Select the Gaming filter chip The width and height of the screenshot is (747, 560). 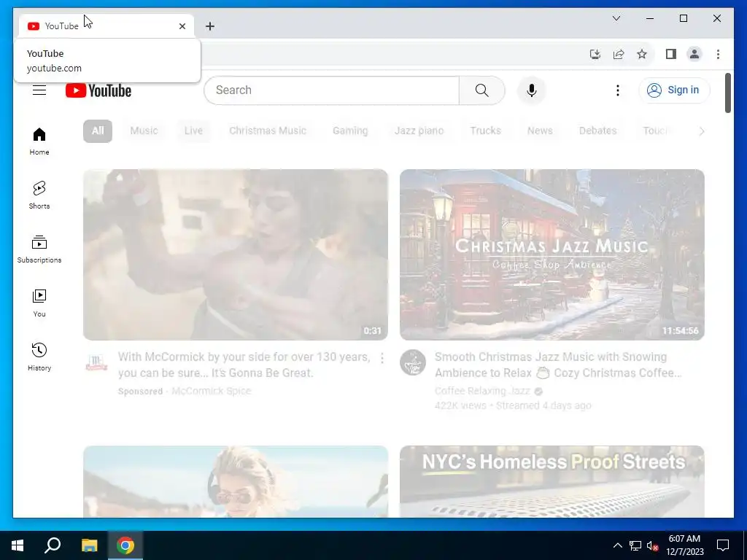pyautogui.click(x=350, y=131)
